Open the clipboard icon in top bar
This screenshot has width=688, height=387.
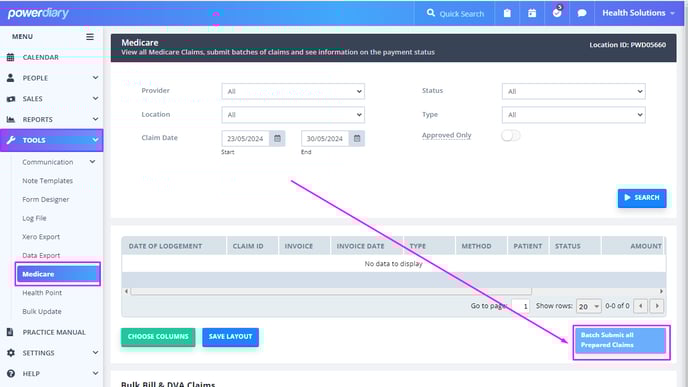(x=507, y=13)
